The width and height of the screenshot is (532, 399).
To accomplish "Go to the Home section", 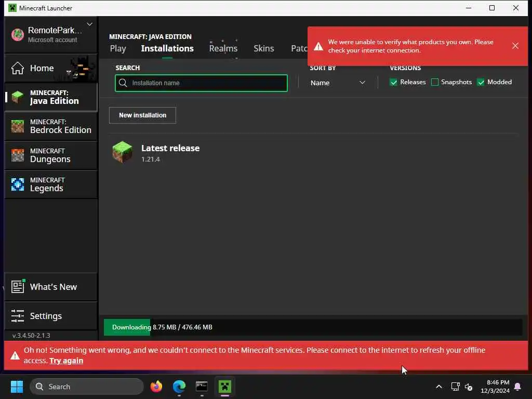I will [x=51, y=68].
